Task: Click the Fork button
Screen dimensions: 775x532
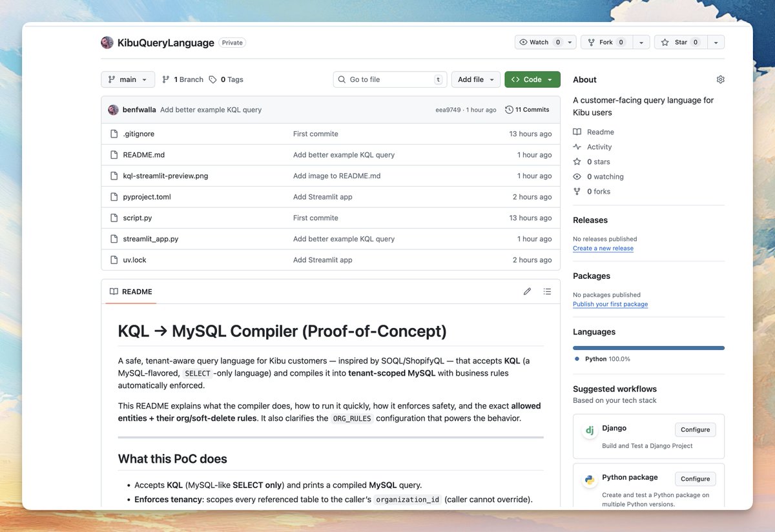Action: point(606,42)
